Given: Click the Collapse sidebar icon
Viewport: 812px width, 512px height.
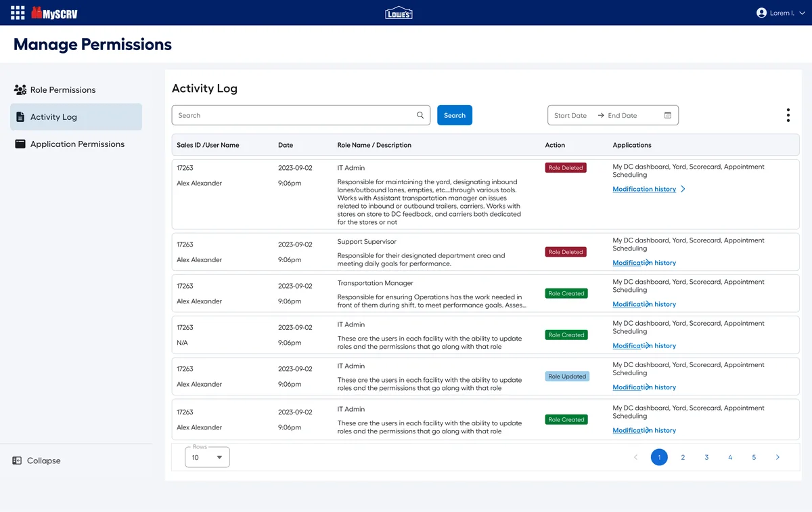Looking at the screenshot, I should [17, 461].
